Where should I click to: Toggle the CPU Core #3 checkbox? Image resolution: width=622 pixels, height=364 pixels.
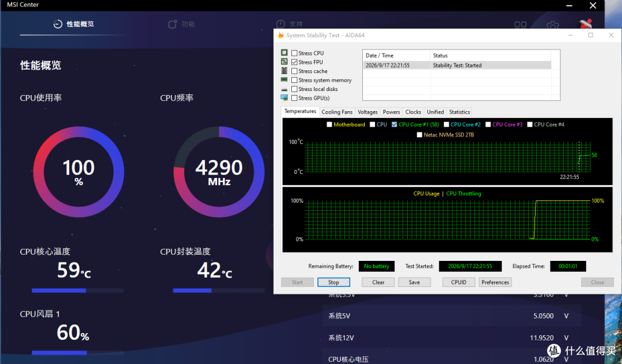488,124
